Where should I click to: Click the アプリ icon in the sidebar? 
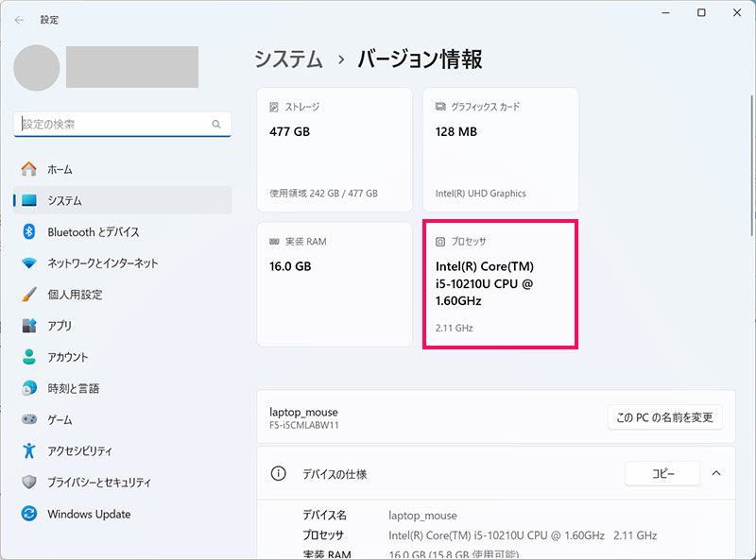29,326
